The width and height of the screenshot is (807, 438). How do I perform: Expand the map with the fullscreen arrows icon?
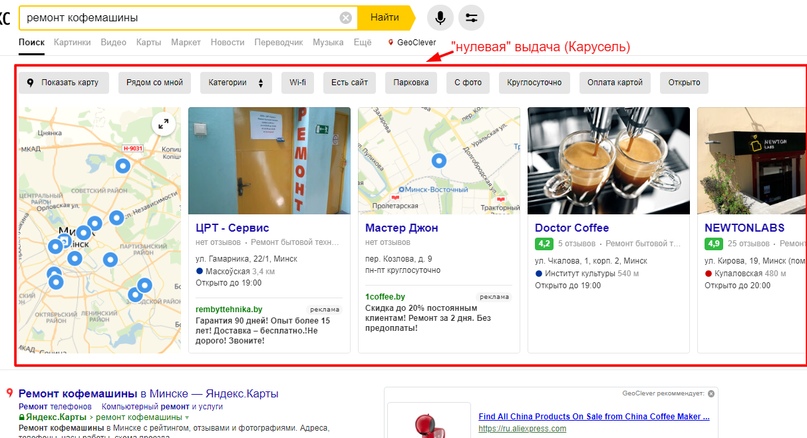(x=163, y=124)
